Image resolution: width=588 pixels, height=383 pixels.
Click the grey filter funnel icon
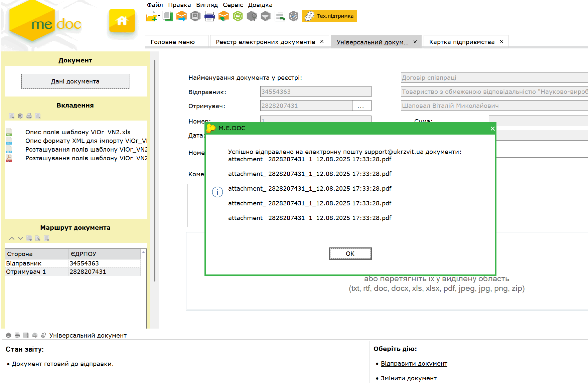266,16
